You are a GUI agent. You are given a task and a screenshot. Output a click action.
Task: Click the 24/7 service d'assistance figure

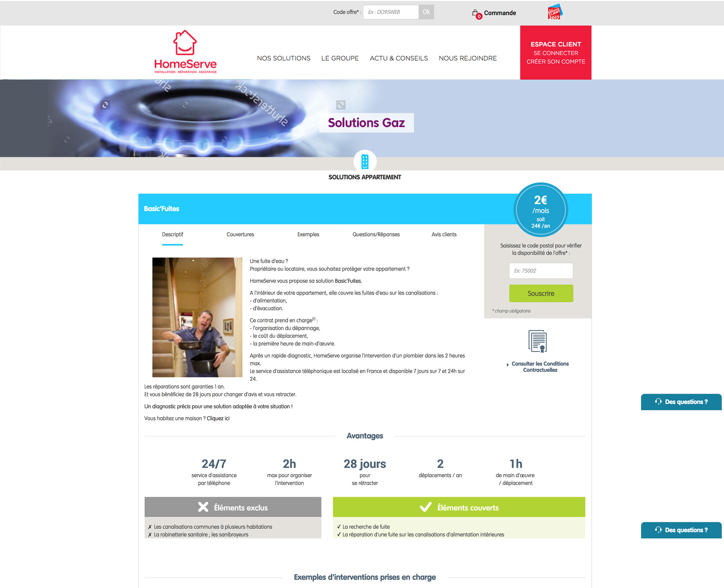(x=214, y=472)
